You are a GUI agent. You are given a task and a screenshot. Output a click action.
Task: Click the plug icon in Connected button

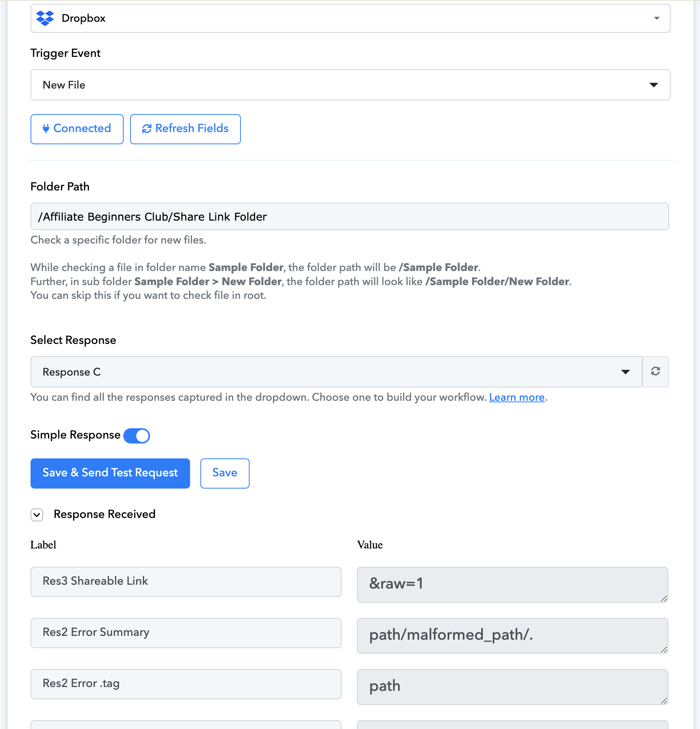46,129
